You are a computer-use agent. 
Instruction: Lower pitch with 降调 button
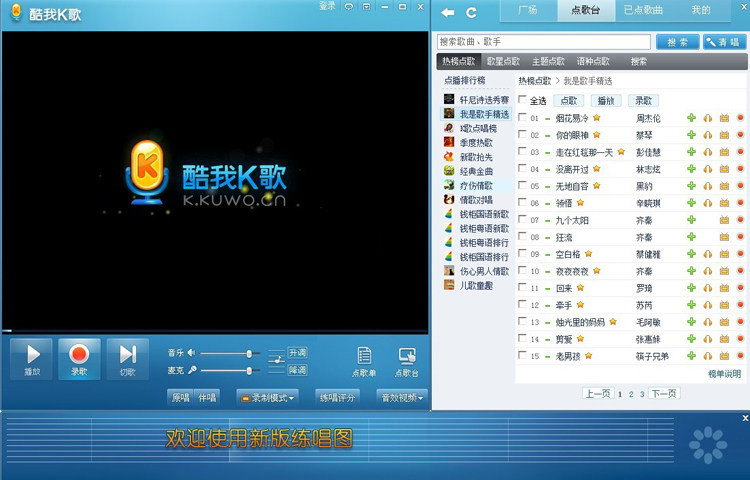click(x=297, y=370)
